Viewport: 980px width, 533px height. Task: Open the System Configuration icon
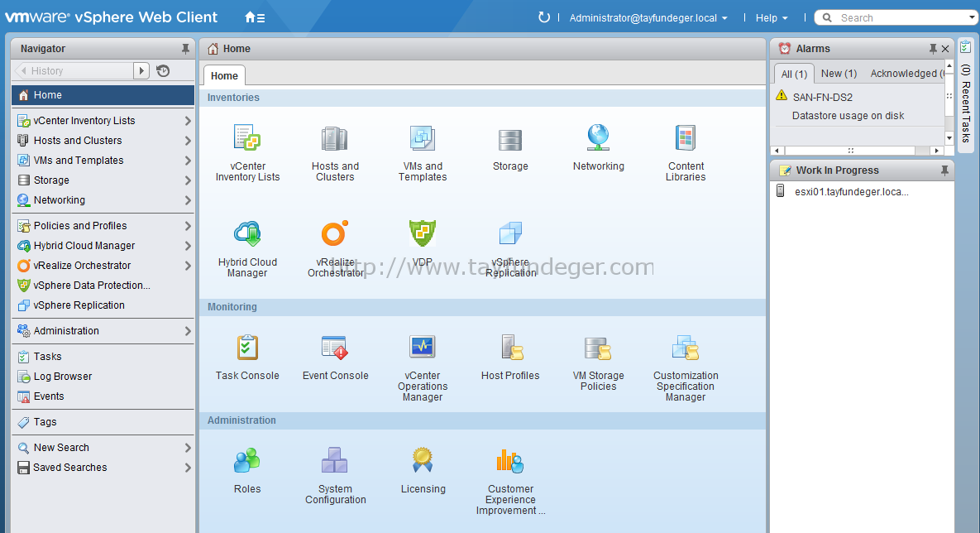(x=335, y=460)
